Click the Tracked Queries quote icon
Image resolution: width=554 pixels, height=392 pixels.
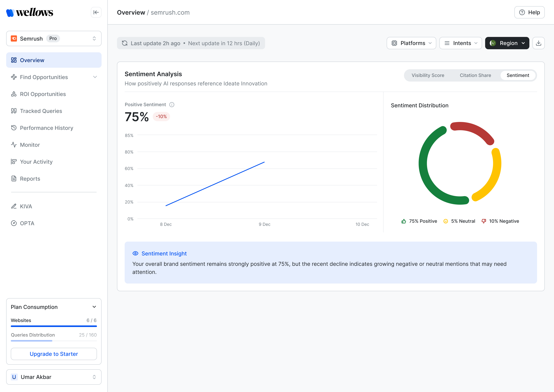point(14,111)
